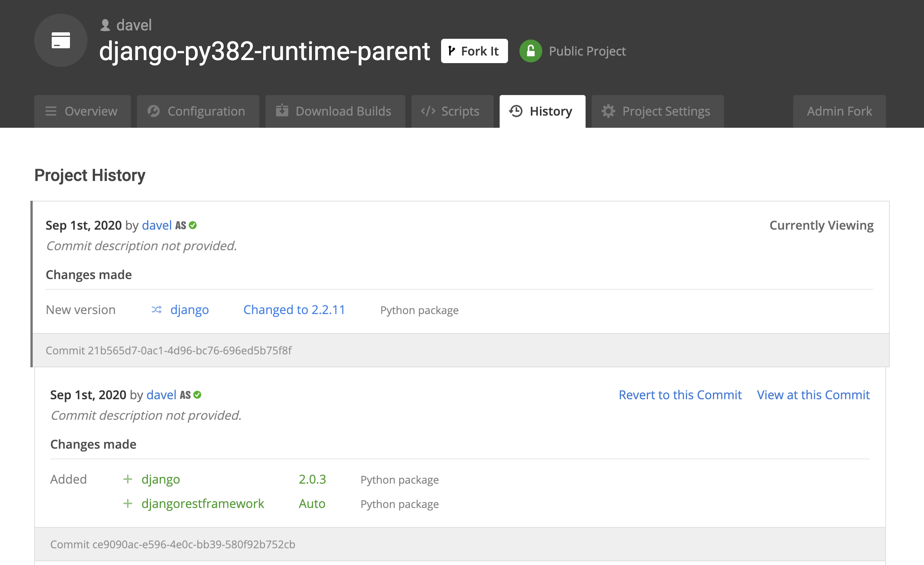Viewport: 924px width, 565px height.
Task: Open the davel owner name in header
Action: 134,25
